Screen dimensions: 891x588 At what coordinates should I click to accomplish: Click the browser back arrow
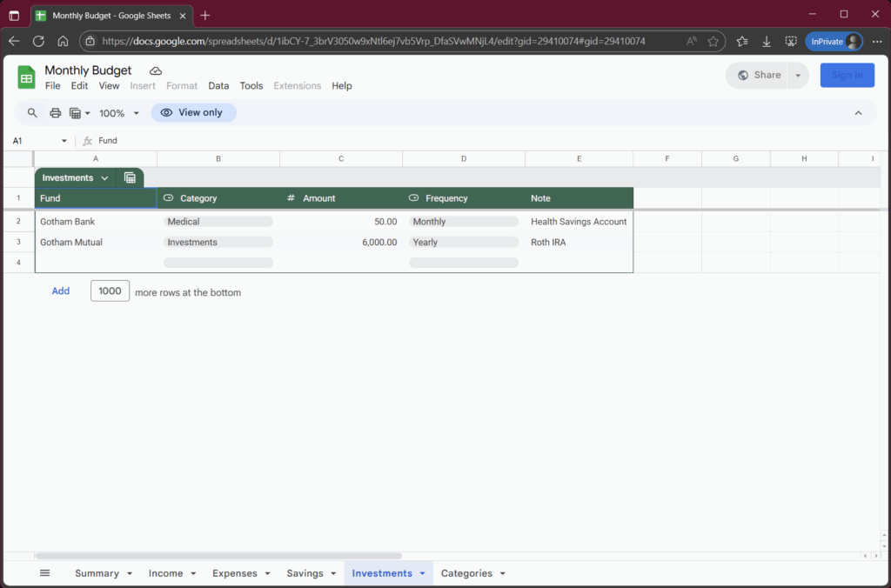(14, 42)
